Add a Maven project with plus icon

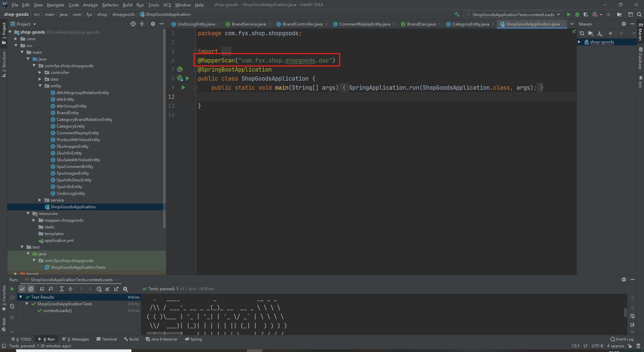[x=610, y=33]
